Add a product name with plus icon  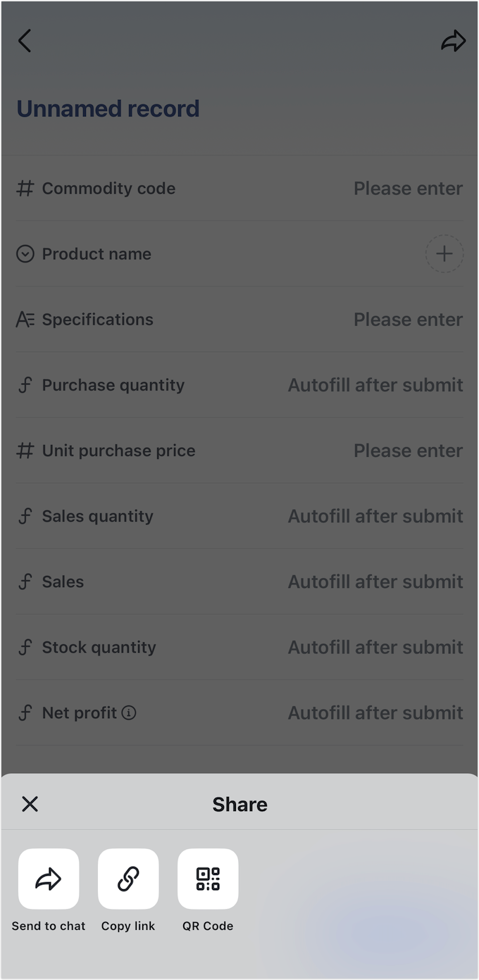click(x=444, y=253)
